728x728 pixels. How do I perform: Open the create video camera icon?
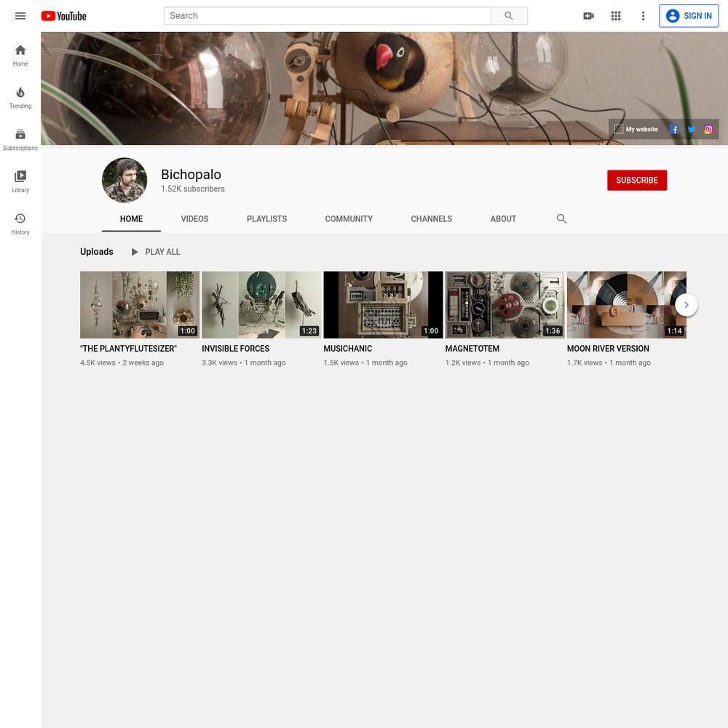click(589, 16)
